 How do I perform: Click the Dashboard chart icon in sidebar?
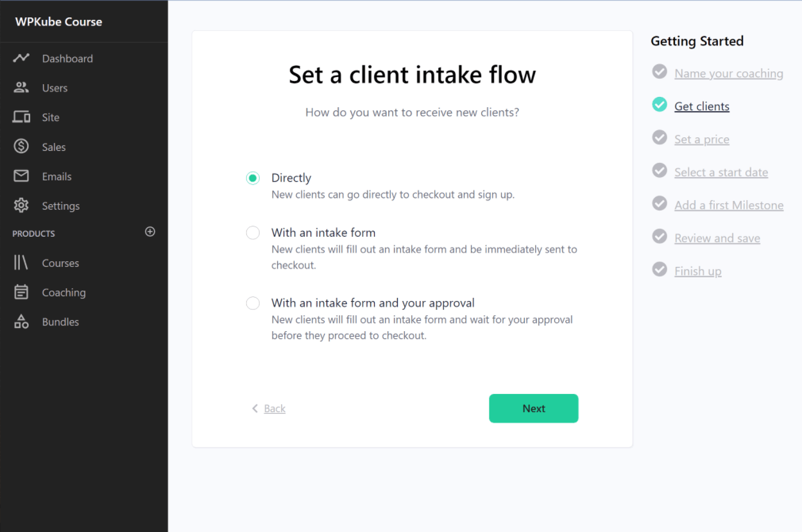[x=21, y=58]
